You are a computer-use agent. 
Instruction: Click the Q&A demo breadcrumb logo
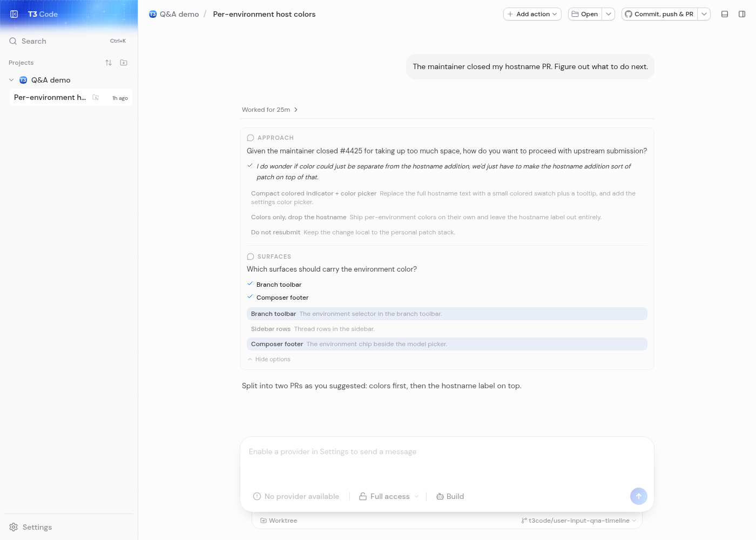(x=153, y=14)
